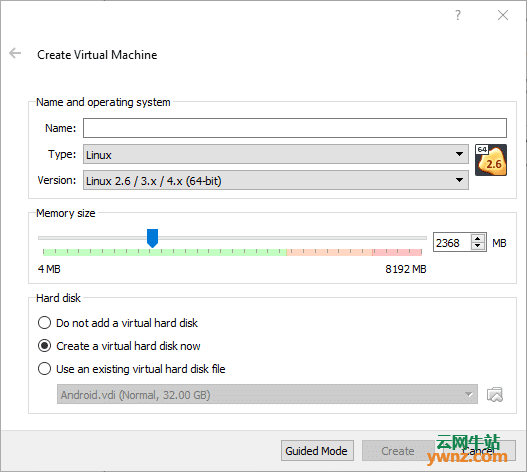Decrease memory with the spinner down arrow

pyautogui.click(x=478, y=246)
